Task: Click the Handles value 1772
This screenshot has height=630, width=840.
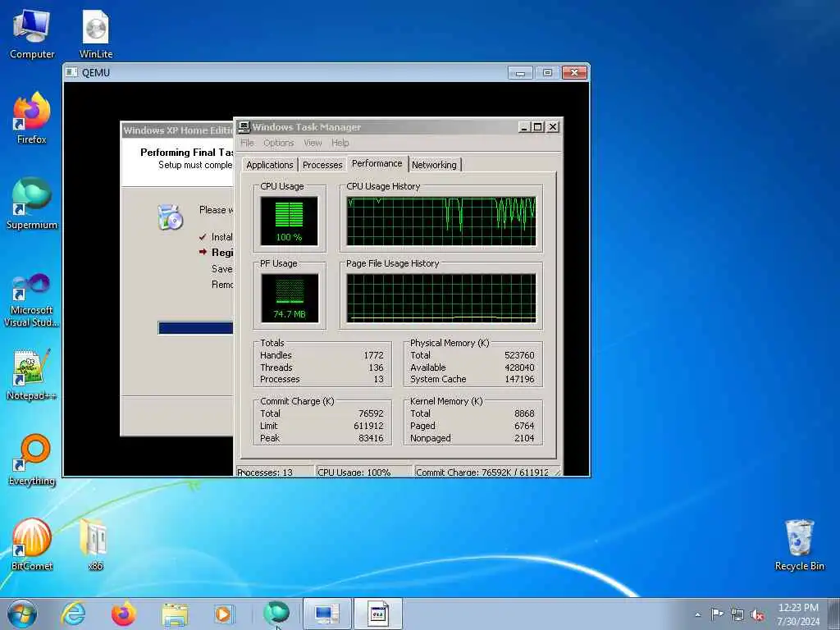Action: [x=373, y=355]
